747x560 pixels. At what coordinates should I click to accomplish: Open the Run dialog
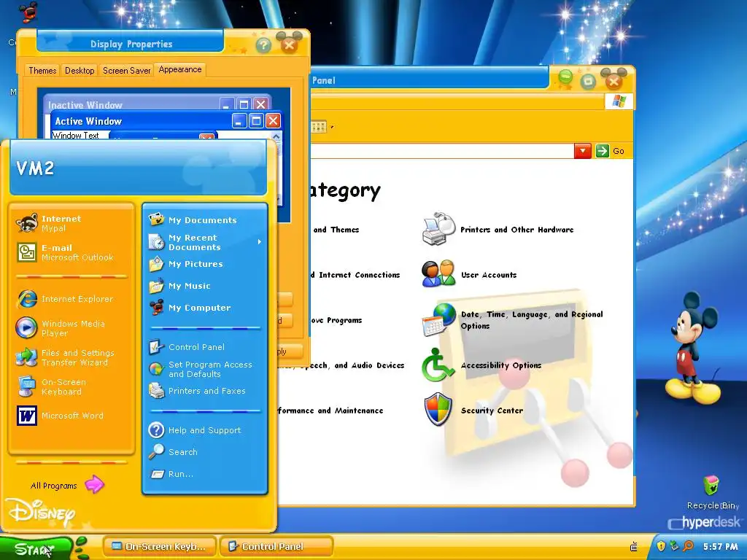coord(205,474)
